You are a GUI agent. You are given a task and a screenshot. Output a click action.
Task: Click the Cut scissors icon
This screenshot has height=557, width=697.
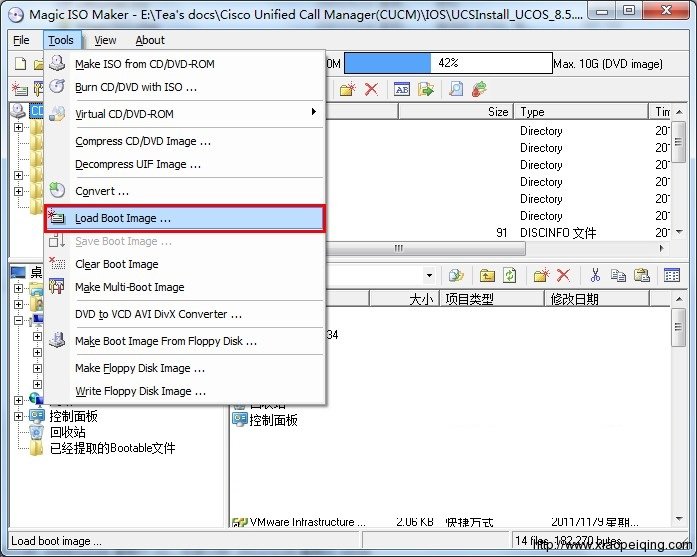pos(595,276)
